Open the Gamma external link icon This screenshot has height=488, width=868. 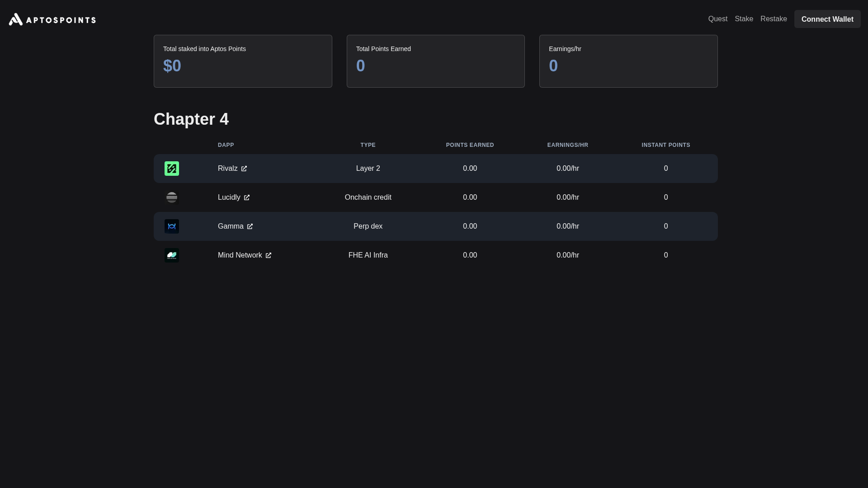(250, 226)
